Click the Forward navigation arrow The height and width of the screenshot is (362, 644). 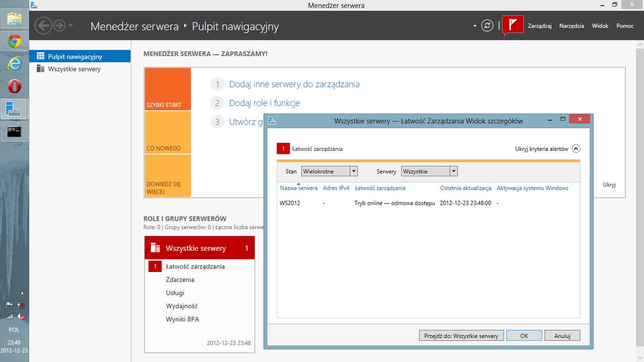pos(59,26)
